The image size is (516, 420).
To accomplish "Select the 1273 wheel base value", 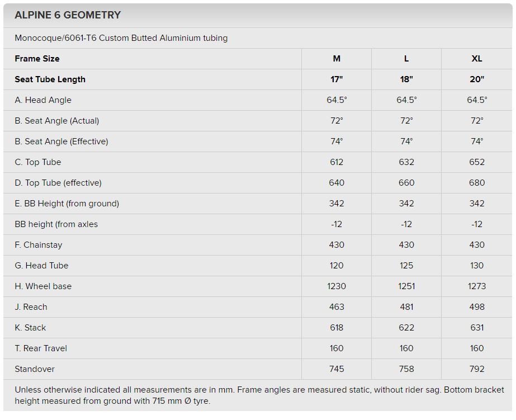I will pos(477,286).
